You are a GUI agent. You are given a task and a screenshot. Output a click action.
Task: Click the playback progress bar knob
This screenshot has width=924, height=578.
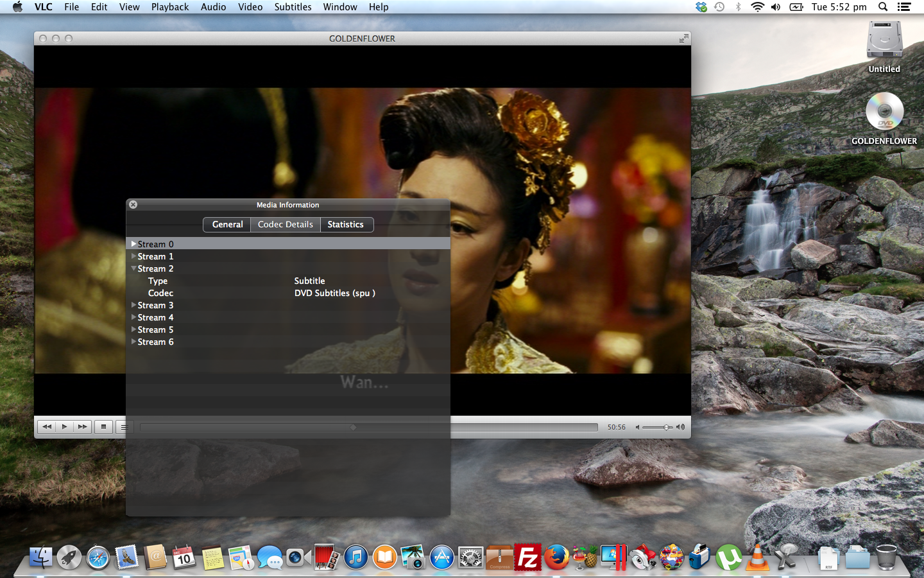pyautogui.click(x=353, y=427)
